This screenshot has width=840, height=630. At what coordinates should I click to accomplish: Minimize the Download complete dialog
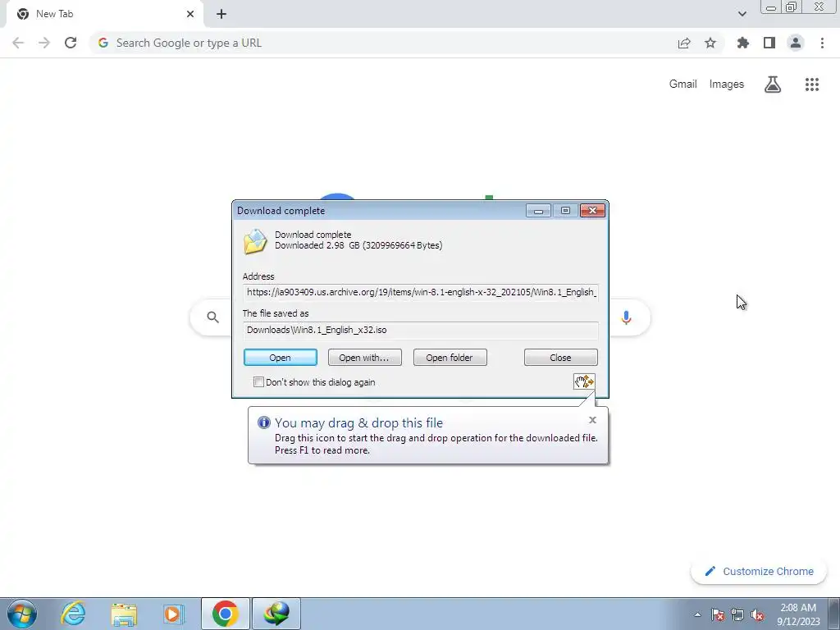pyautogui.click(x=538, y=211)
